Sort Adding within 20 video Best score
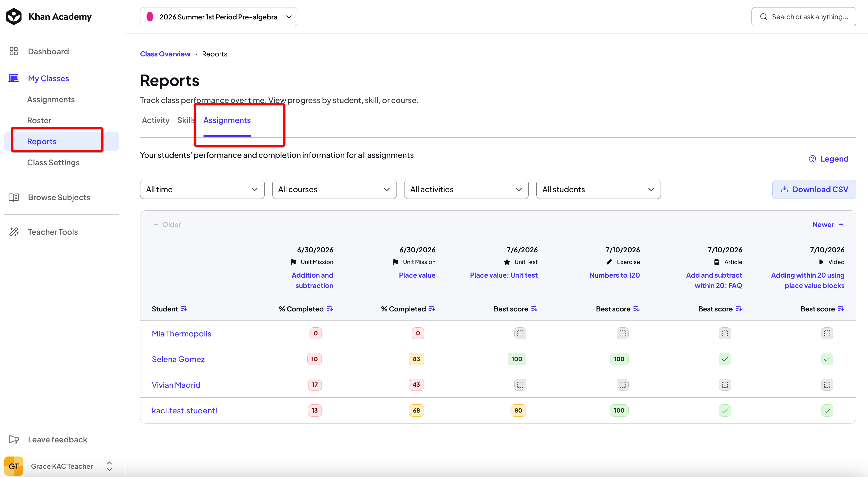Viewport: 868px width, 477px height. [841, 309]
